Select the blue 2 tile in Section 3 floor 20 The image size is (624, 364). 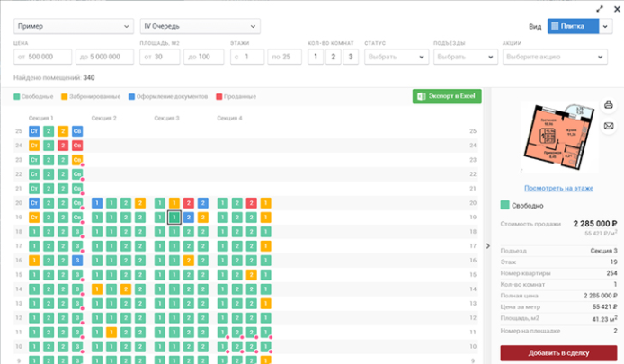pos(203,203)
